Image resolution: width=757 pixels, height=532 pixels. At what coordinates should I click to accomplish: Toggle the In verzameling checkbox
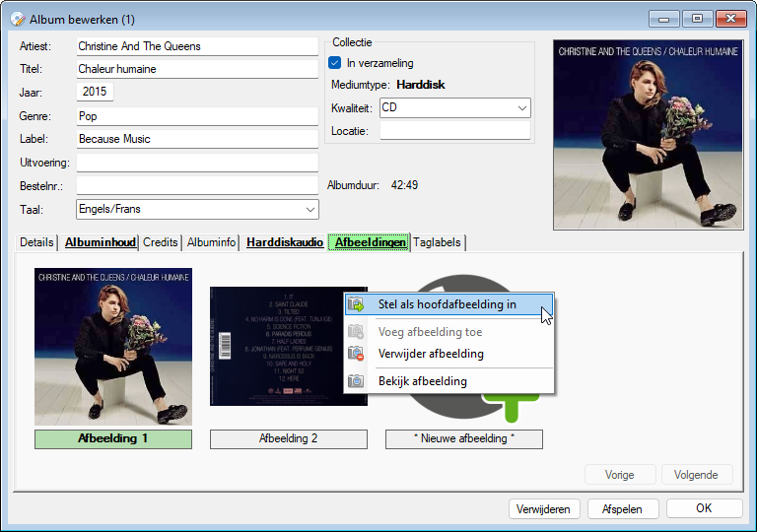click(334, 63)
